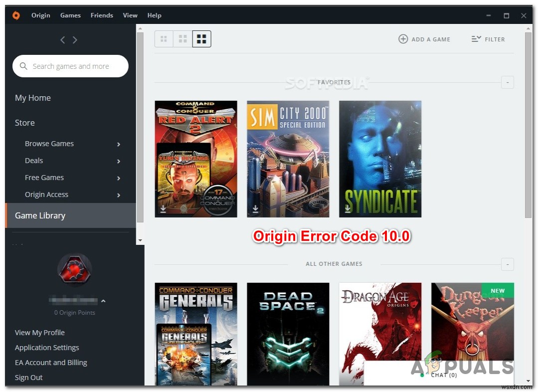
Task: Download Syndicate via its download icon
Action: point(347,209)
